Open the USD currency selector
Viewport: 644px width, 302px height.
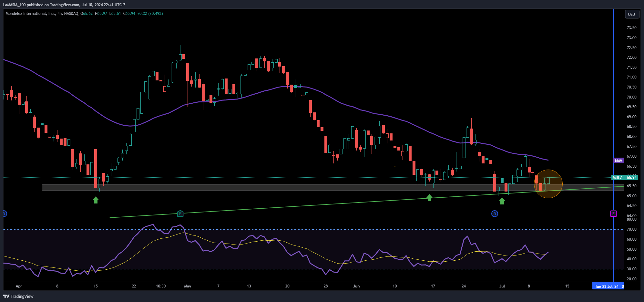(631, 14)
